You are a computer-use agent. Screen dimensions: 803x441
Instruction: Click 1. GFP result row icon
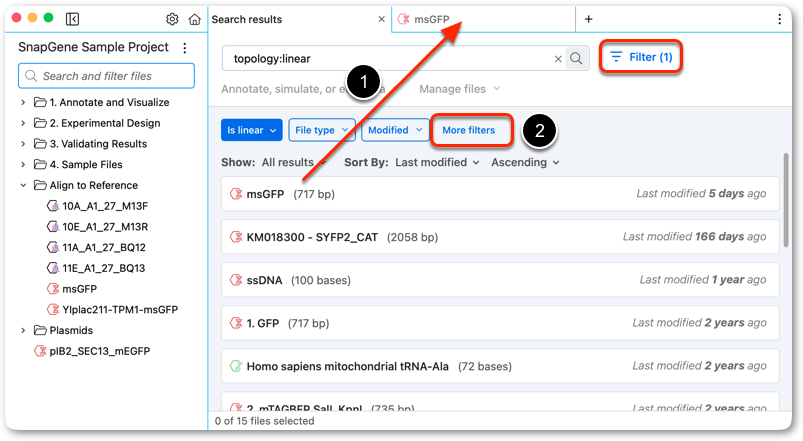[236, 323]
